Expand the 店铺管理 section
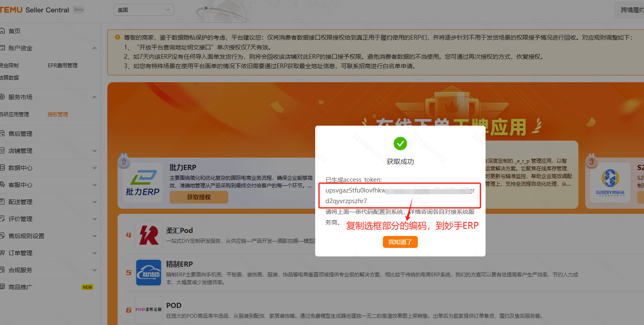The width and height of the screenshot is (644, 325). [95, 151]
